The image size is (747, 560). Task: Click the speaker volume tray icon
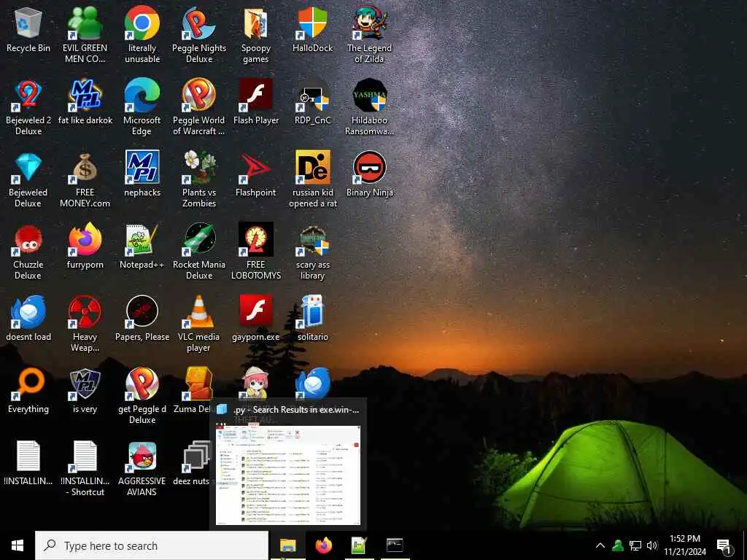point(652,545)
